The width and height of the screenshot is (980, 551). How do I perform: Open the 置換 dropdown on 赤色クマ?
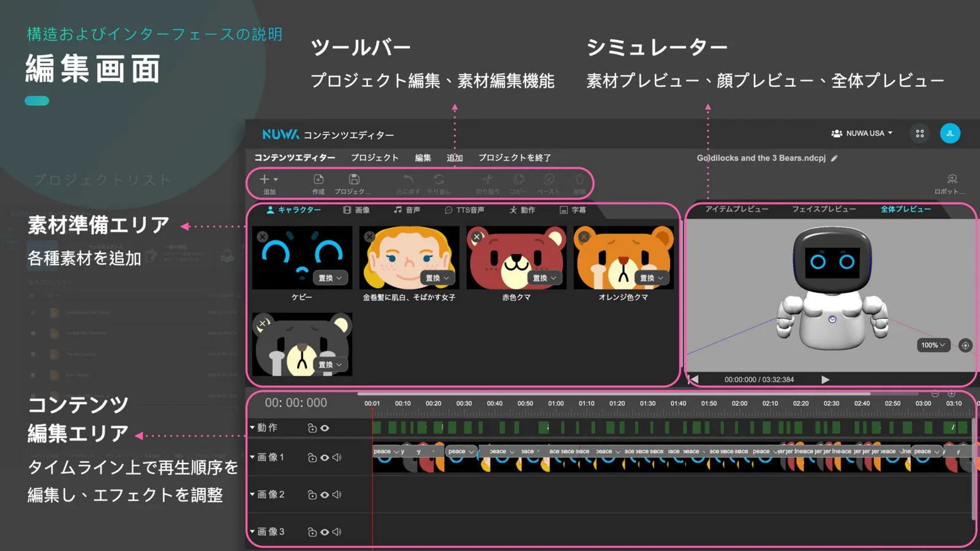pyautogui.click(x=545, y=278)
